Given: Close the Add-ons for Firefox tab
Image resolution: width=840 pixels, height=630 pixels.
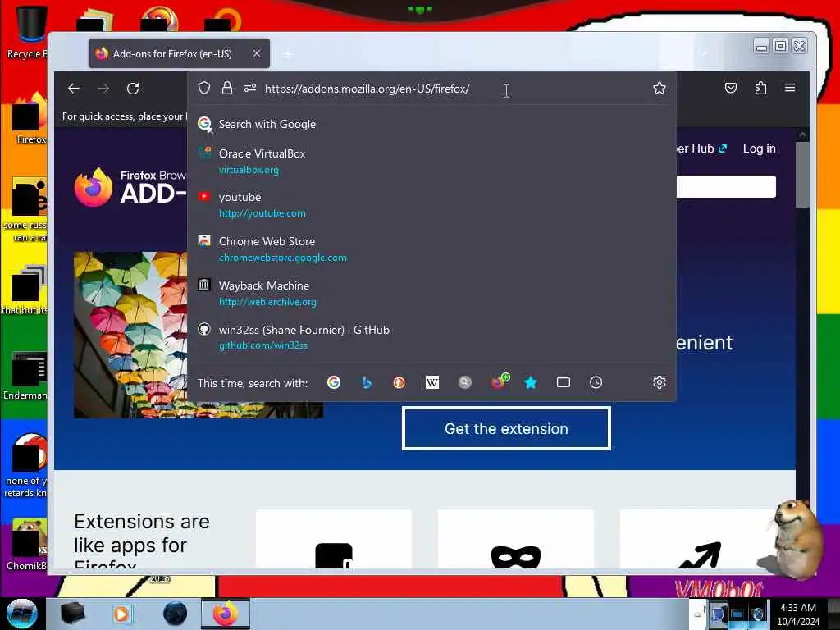Looking at the screenshot, I should point(257,53).
